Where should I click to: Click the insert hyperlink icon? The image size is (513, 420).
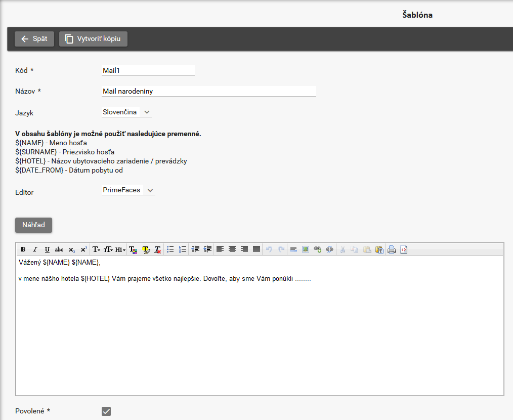318,249
